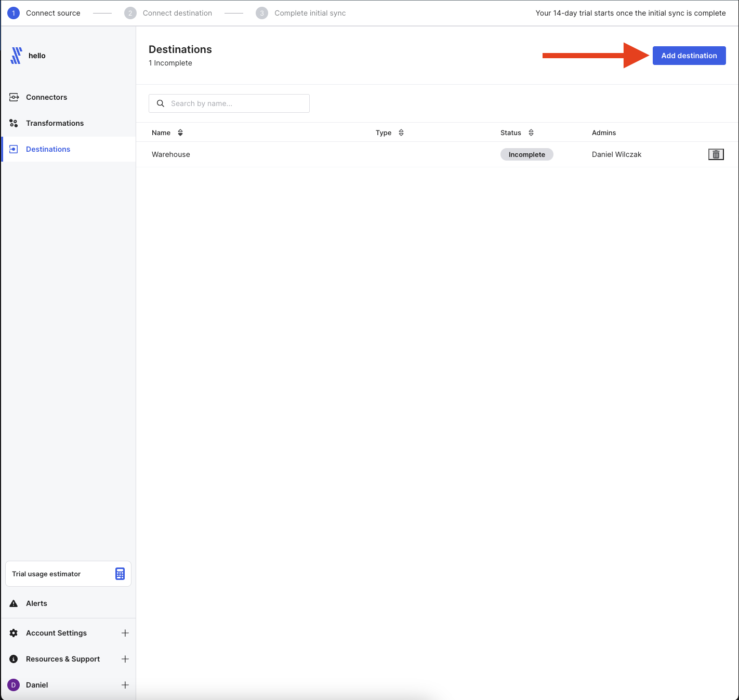Click the Connect destination step label
Viewport: 739px width, 700px height.
[177, 13]
